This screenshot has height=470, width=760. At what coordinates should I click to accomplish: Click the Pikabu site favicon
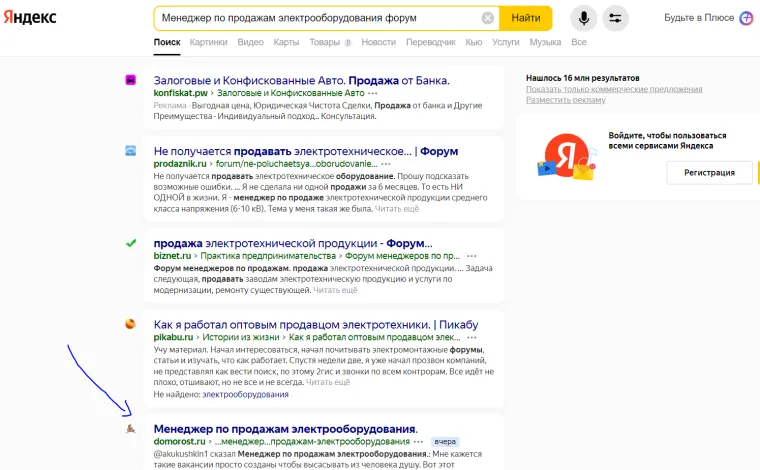pyautogui.click(x=130, y=324)
